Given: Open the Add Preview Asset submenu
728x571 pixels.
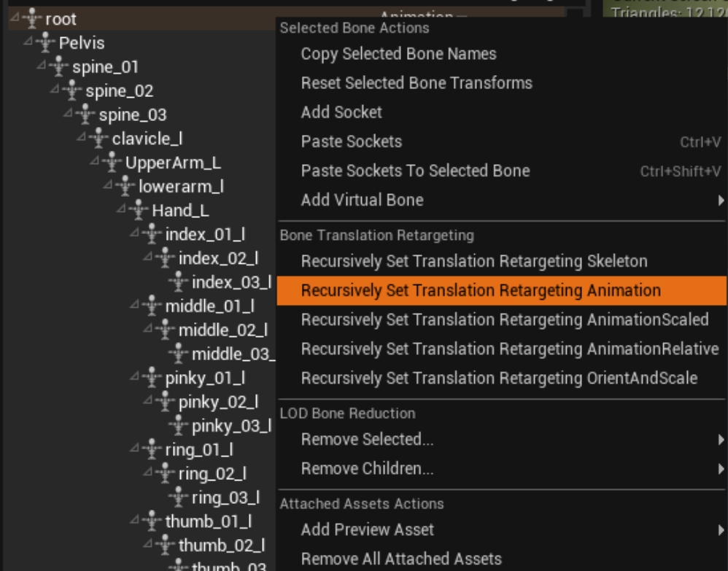Looking at the screenshot, I should coord(367,529).
